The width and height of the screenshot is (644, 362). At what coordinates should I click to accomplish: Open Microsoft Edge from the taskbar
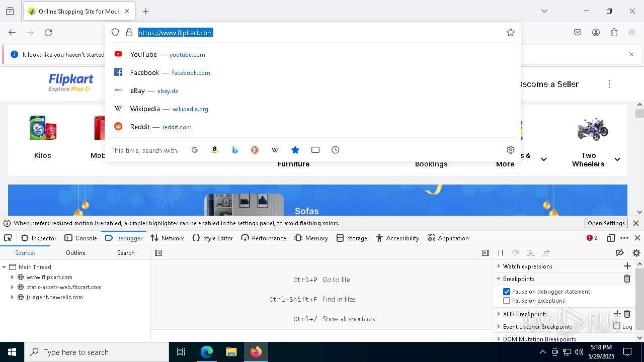coord(207,352)
